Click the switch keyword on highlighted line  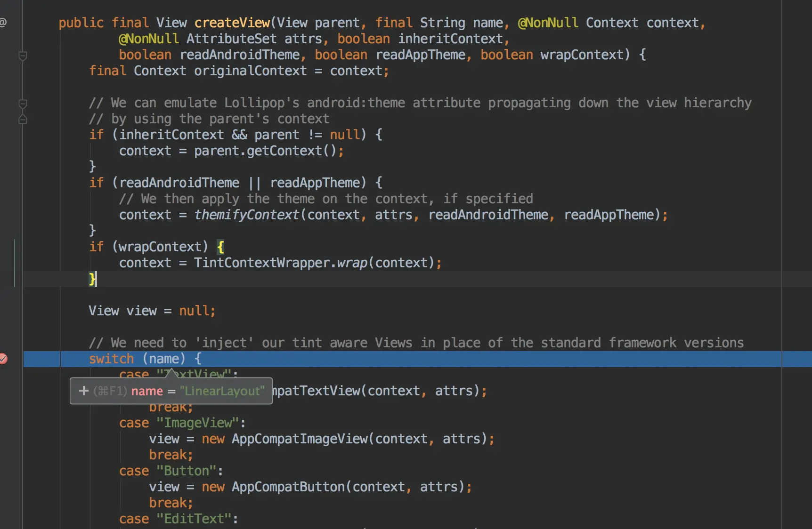(x=111, y=359)
